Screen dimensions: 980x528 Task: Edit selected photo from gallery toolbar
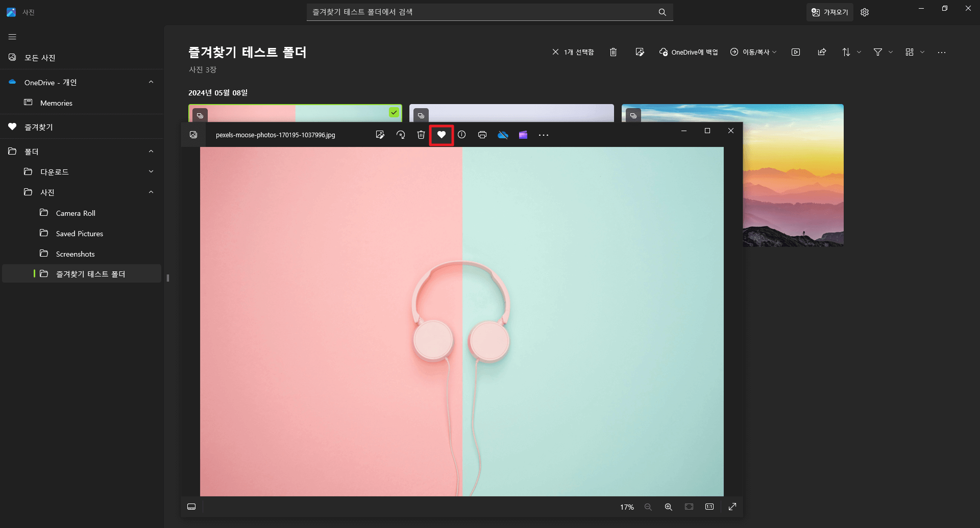click(x=640, y=52)
